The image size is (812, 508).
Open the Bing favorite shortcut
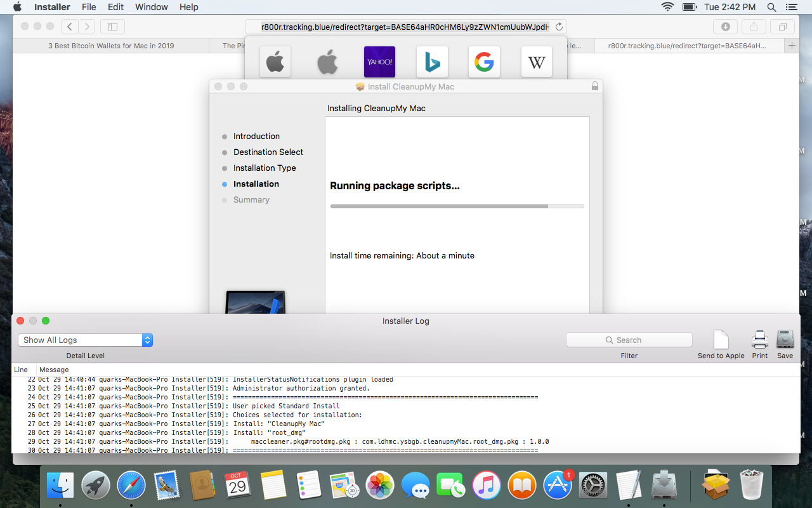(x=432, y=62)
